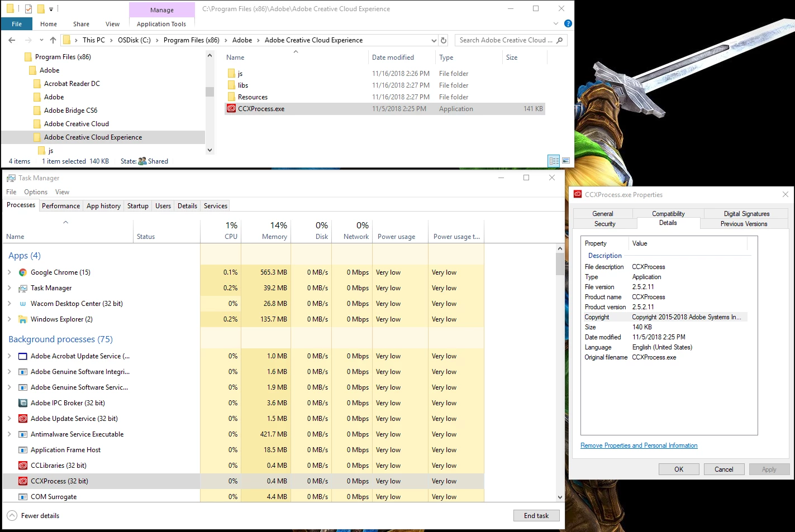Viewport: 795px width, 532px height.
Task: Select the Copyright row in Properties details
Action: [x=665, y=317]
